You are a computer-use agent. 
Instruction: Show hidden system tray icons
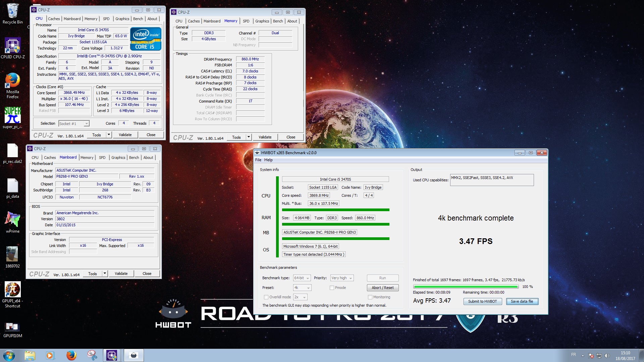583,356
